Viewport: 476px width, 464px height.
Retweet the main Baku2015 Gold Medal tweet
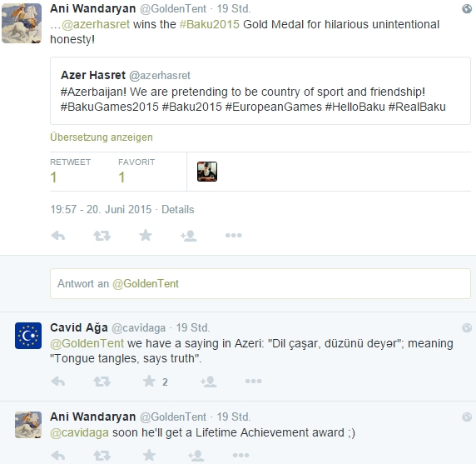coord(102,236)
